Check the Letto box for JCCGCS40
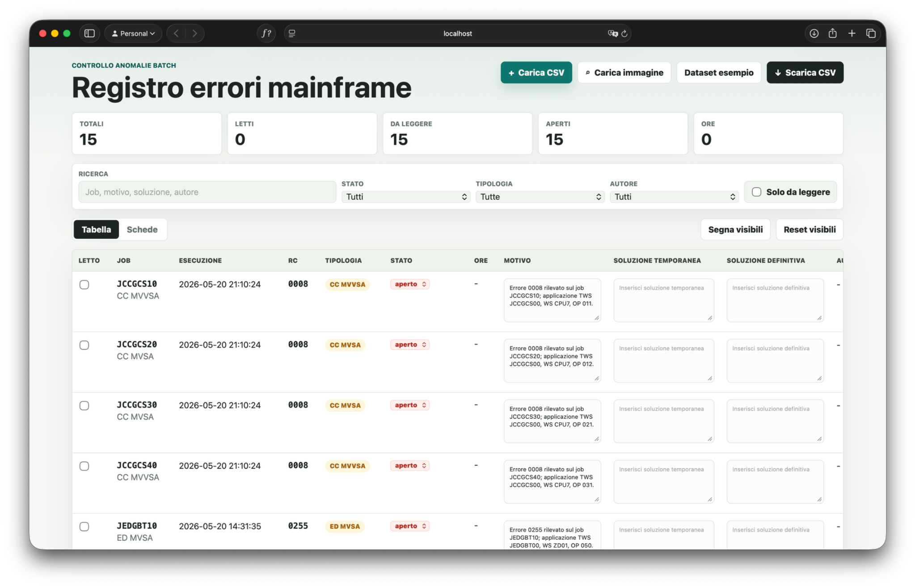Viewport: 915px width, 588px height. (x=84, y=466)
